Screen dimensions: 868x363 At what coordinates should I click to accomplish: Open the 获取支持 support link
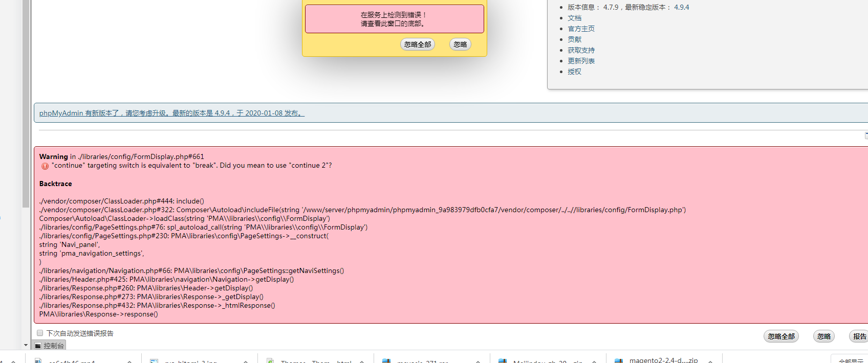581,50
